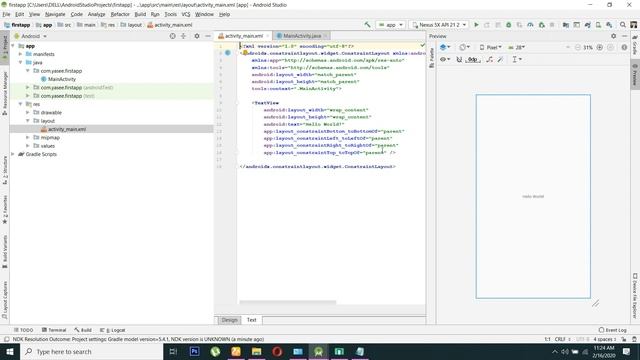
Task: Click scroll-from-source target icon in Project panel
Action: pyautogui.click(x=173, y=36)
